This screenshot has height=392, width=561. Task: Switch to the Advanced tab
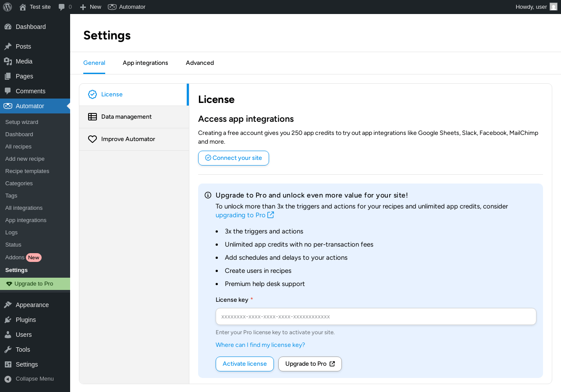point(200,63)
